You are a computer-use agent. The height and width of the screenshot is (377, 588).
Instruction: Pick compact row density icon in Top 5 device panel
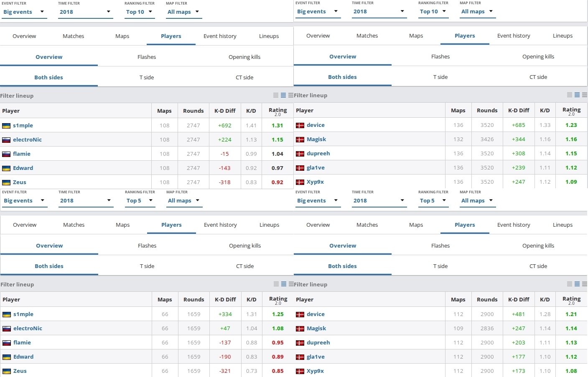click(570, 284)
